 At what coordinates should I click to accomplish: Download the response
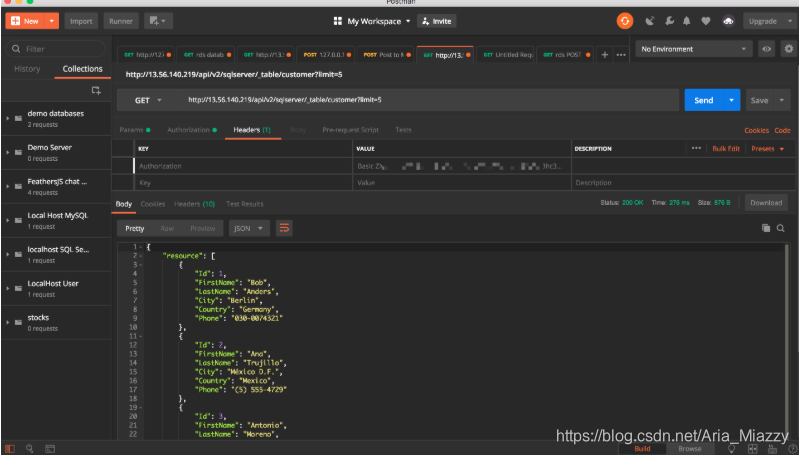tap(766, 203)
